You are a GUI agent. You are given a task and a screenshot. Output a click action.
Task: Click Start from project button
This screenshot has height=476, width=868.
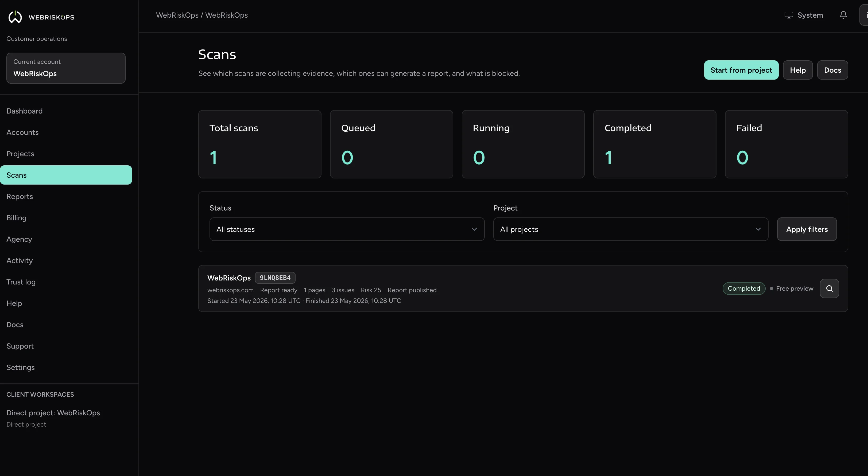[741, 70]
